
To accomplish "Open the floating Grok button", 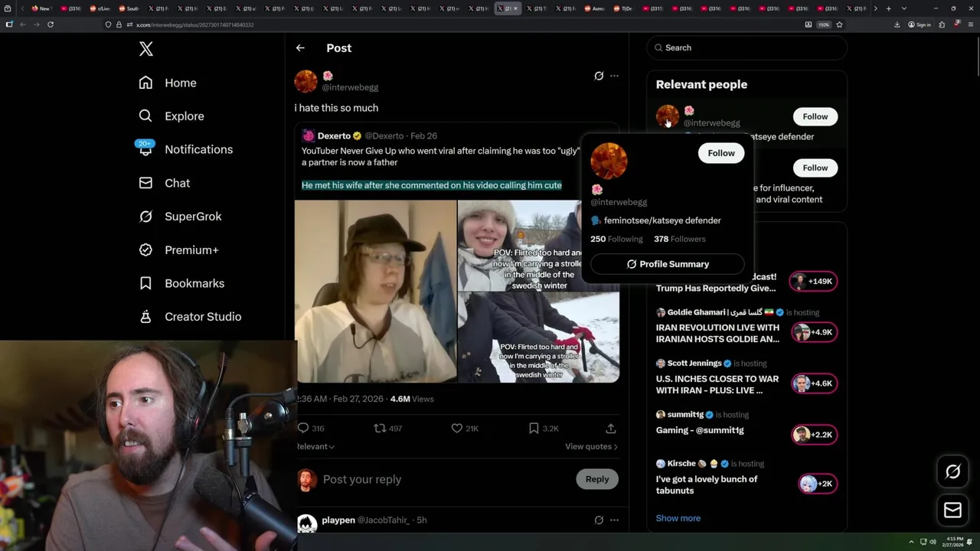I will (x=952, y=471).
